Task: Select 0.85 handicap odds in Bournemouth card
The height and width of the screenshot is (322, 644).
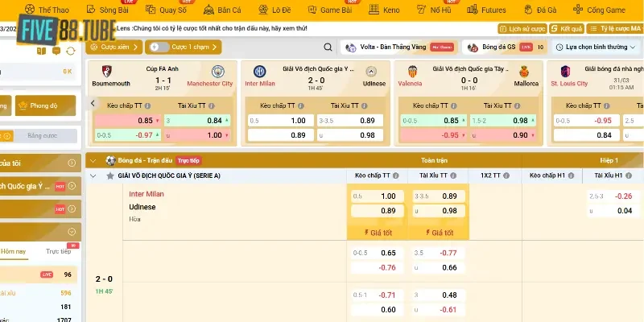Action: [x=128, y=120]
